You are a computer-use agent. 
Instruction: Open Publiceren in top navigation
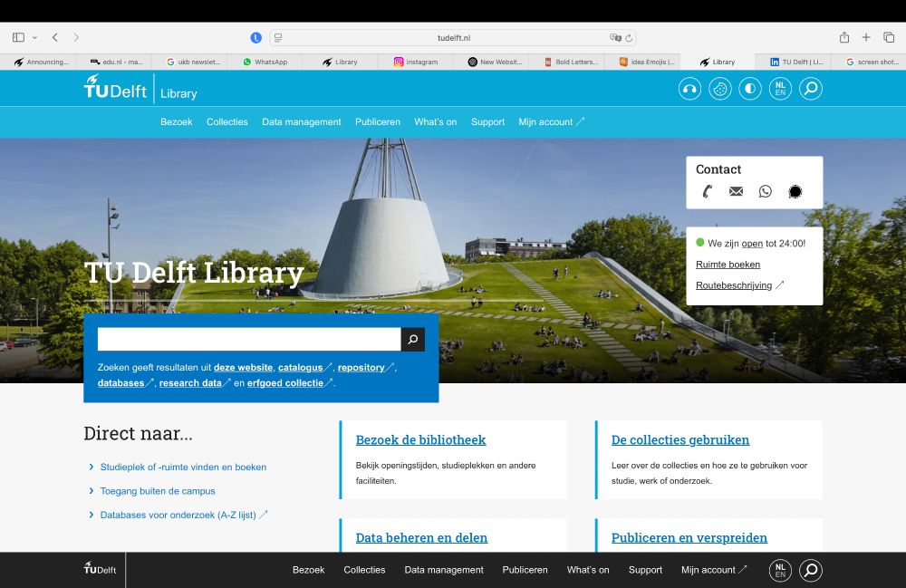point(378,122)
